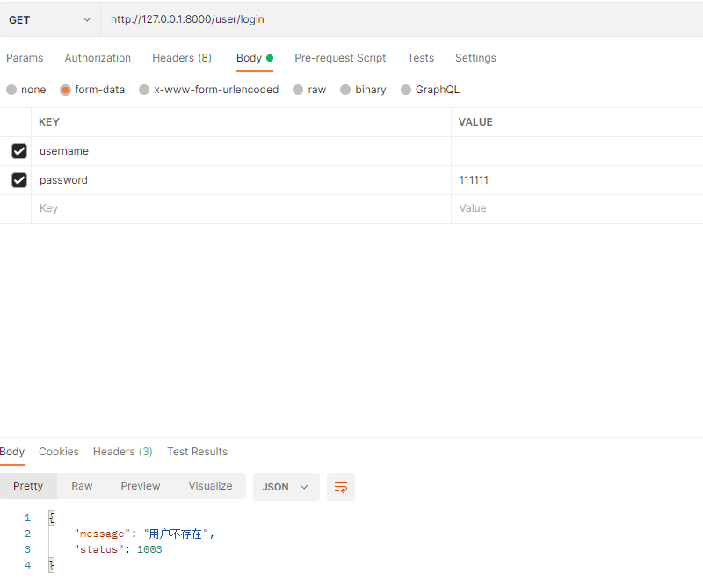Click the 1003 status value
This screenshot has height=588, width=703.
149,549
